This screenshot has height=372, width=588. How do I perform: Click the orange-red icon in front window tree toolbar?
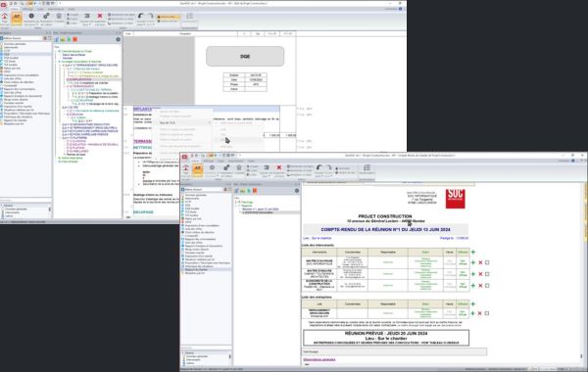(255, 191)
